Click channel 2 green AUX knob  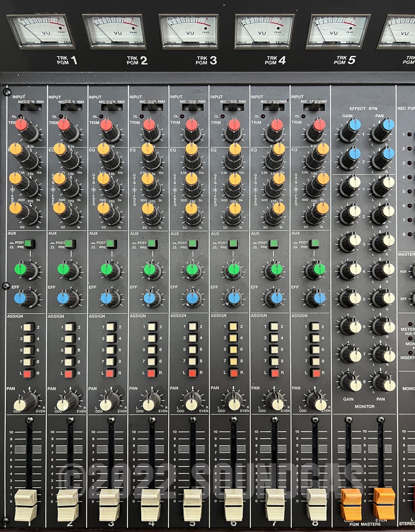(64, 269)
